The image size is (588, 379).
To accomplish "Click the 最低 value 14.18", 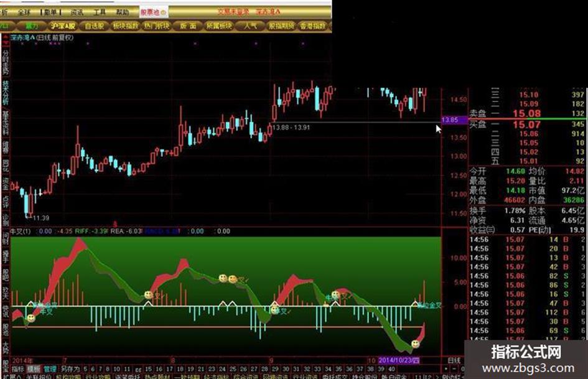I will 516,190.
